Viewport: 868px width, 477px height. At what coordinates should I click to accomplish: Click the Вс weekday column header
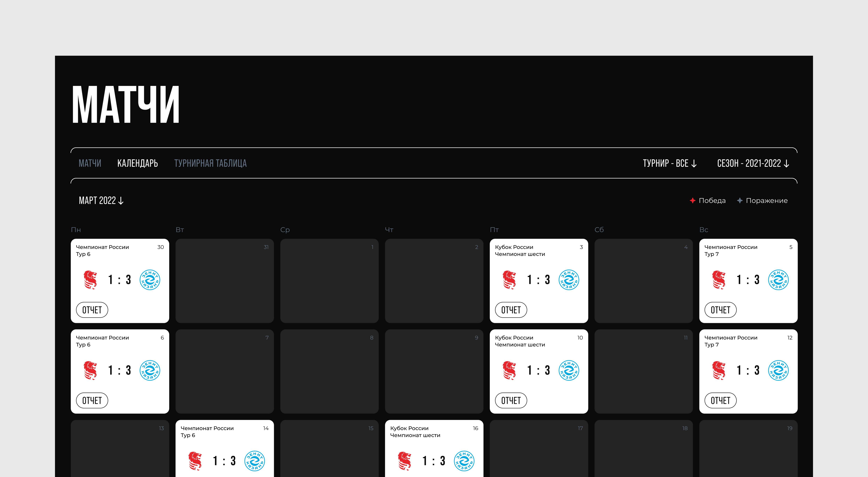(704, 230)
